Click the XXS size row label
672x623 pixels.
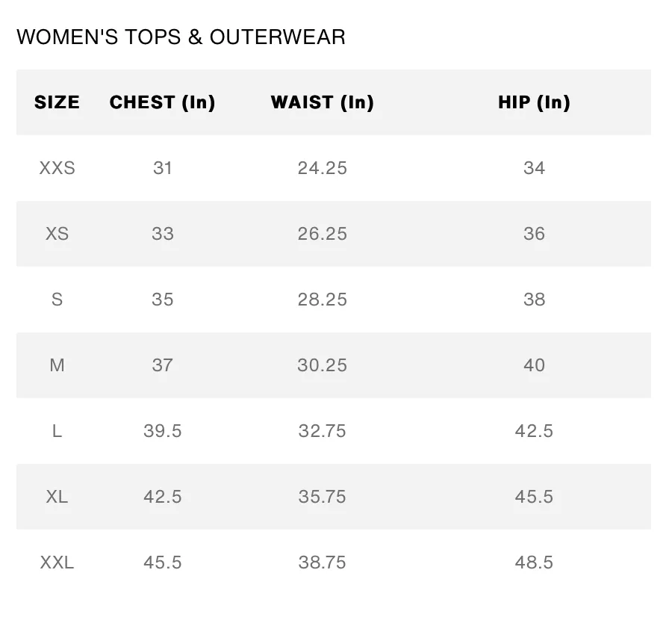point(57,167)
